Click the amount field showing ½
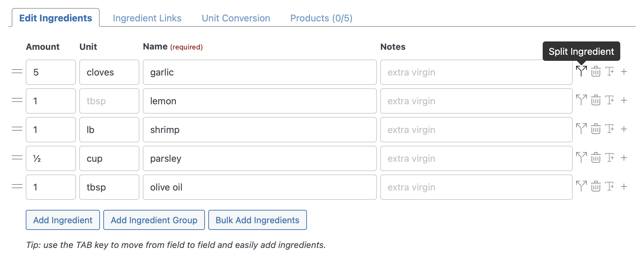Image resolution: width=644 pixels, height=262 pixels. click(50, 158)
